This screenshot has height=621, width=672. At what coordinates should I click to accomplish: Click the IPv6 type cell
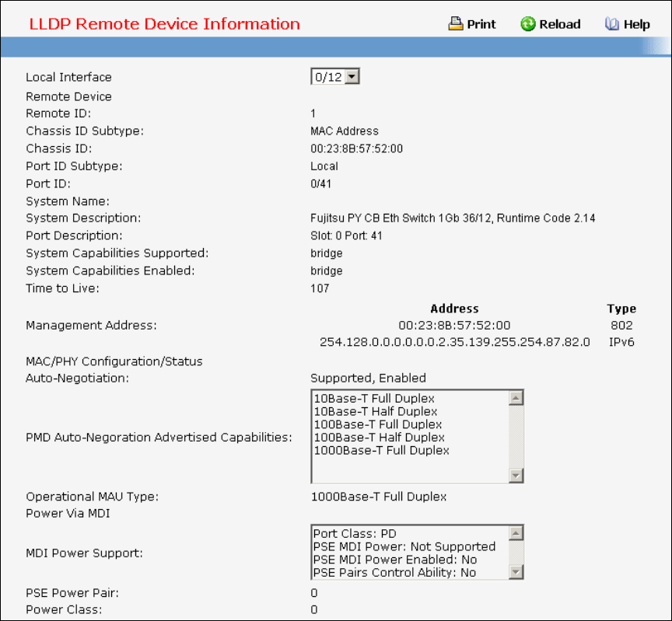click(x=621, y=342)
